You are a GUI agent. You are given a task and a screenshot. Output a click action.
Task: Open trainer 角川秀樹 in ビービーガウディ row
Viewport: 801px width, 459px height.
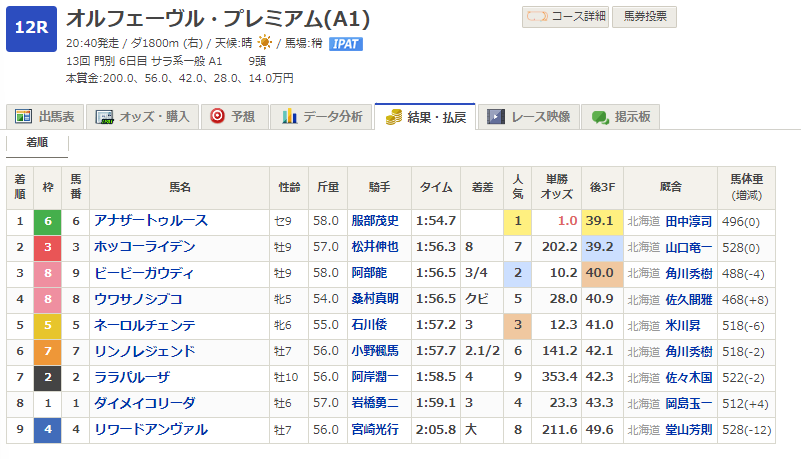(689, 273)
